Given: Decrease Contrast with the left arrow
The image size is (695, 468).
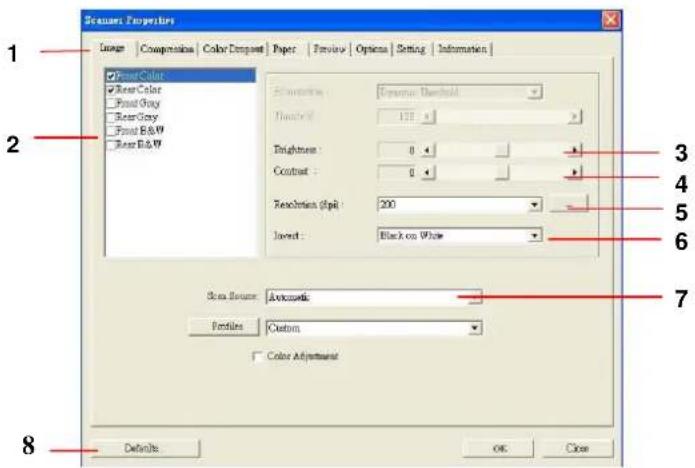Looking at the screenshot, I should (427, 172).
